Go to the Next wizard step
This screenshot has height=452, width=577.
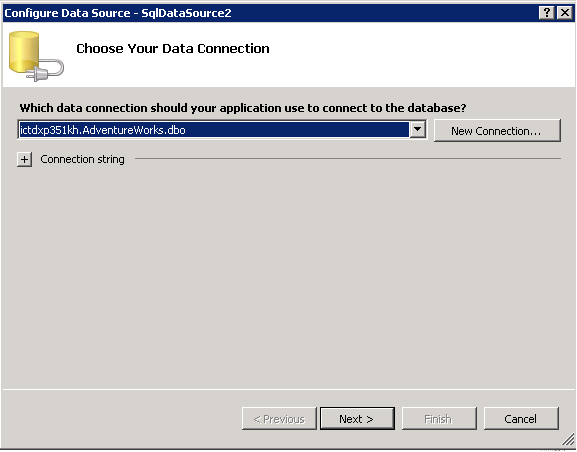click(x=357, y=419)
